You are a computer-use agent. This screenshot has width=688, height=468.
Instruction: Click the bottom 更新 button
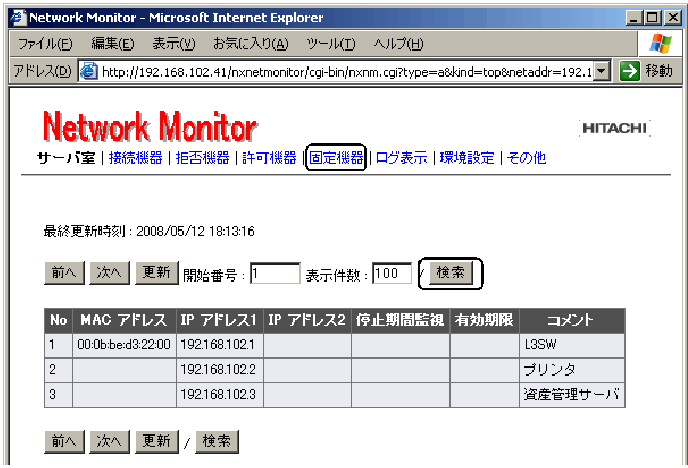click(157, 442)
